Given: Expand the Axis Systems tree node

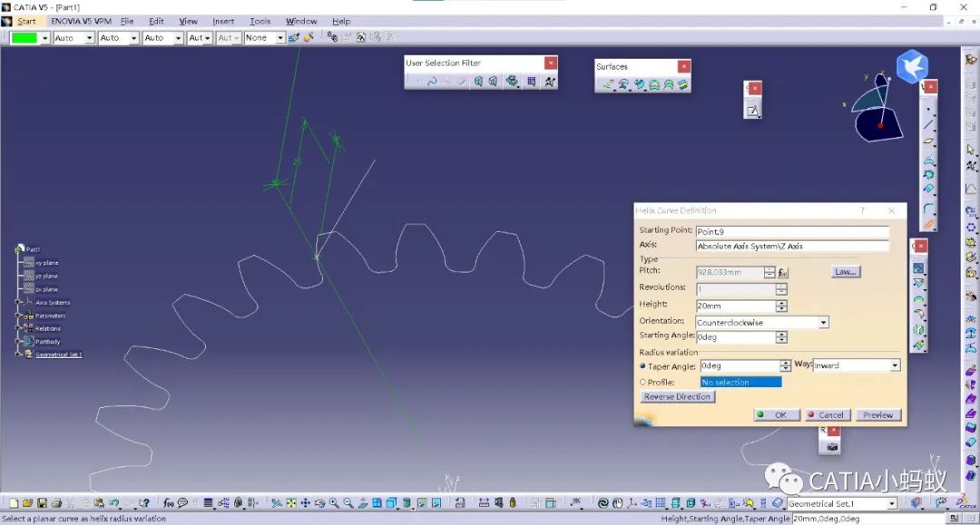Looking at the screenshot, I should [x=18, y=302].
